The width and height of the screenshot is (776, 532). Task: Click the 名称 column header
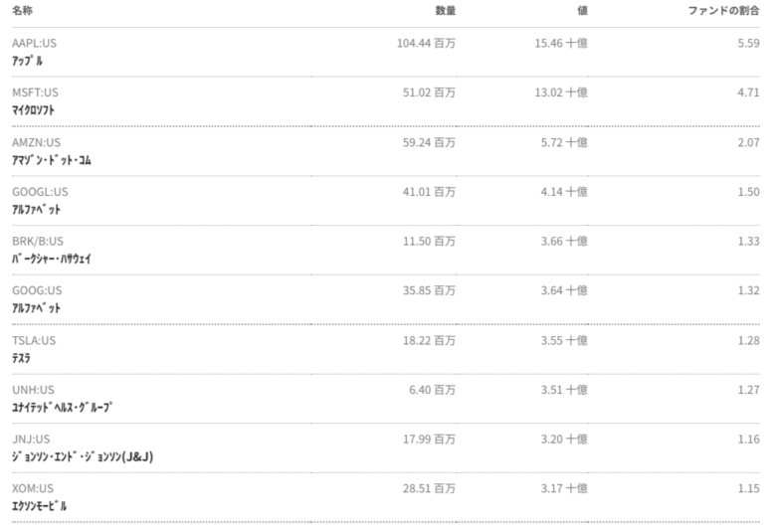pos(22,10)
